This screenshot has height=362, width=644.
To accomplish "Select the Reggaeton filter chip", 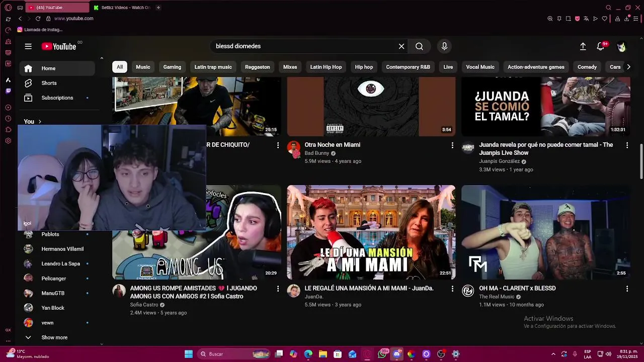I will tap(258, 67).
